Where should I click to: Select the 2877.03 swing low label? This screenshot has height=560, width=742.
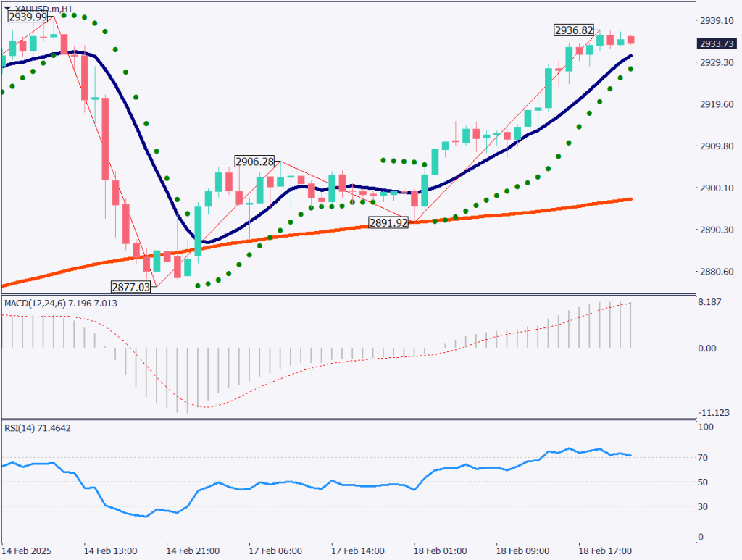coord(130,286)
